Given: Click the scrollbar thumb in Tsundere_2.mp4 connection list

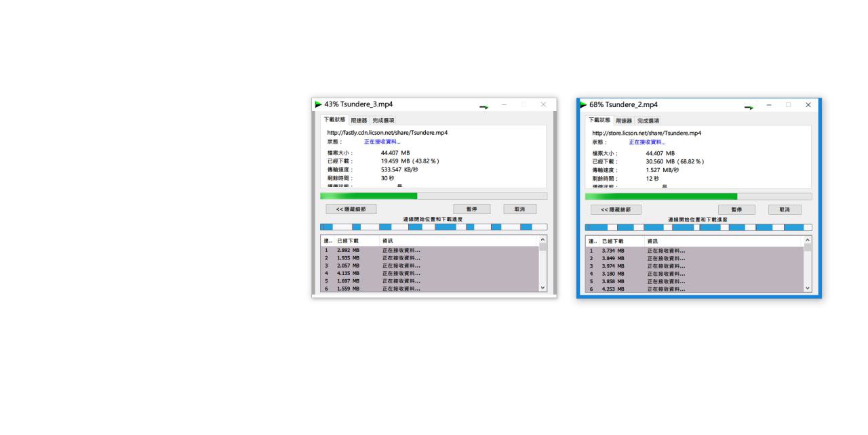Looking at the screenshot, I should point(808,248).
